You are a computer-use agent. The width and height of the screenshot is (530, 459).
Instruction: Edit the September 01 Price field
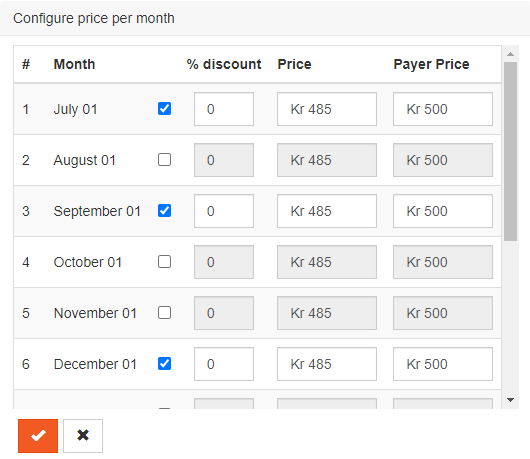(x=327, y=211)
